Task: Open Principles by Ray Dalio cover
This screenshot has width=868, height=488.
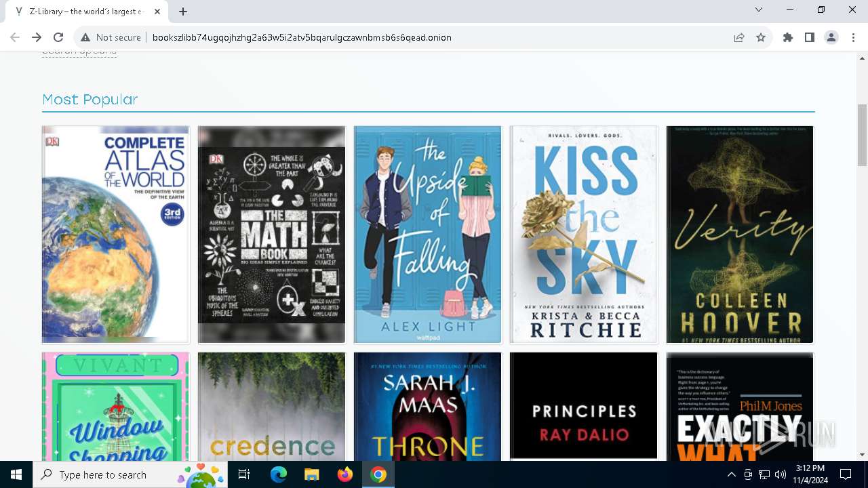Action: [584, 407]
